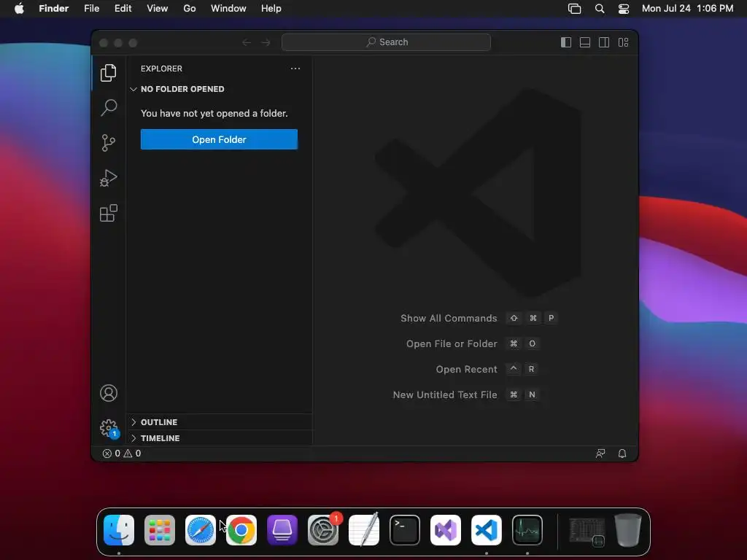
Task: Open the Run and Debug view
Action: point(109,178)
